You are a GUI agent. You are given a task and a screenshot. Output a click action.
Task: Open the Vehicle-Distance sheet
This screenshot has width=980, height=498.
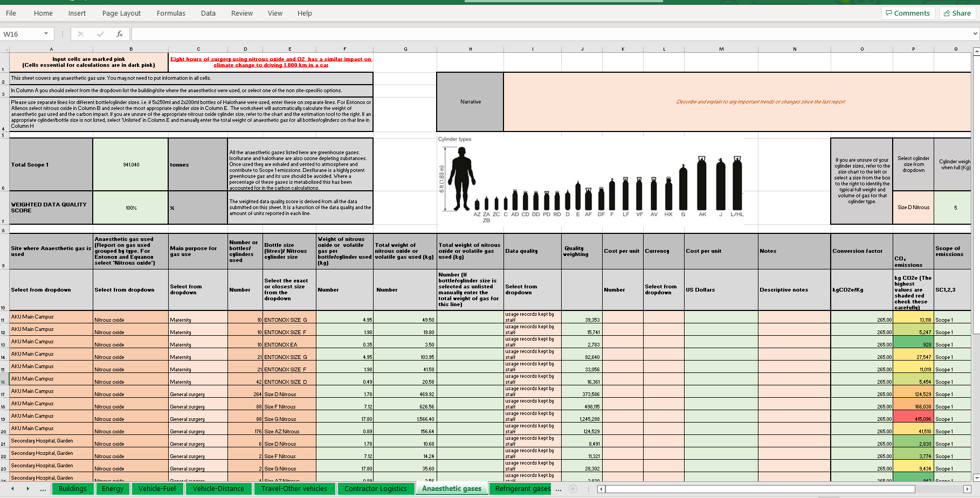pyautogui.click(x=218, y=489)
